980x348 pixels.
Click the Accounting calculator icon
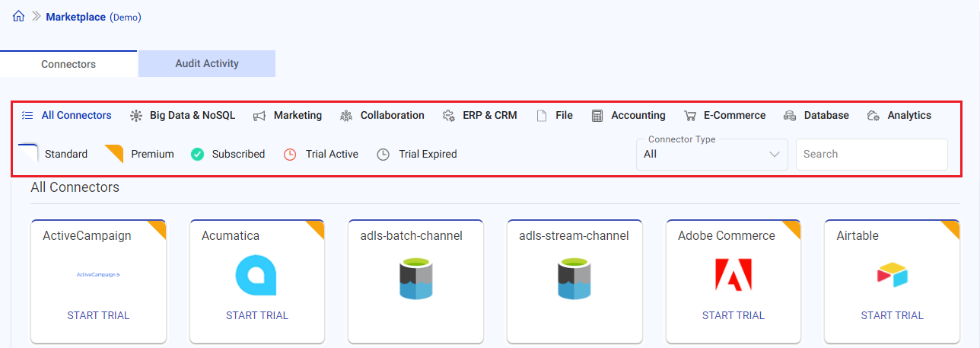click(597, 116)
